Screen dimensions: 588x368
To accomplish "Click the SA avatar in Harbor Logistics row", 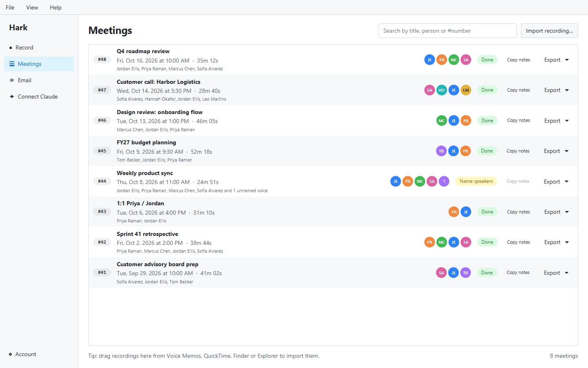I will [430, 90].
